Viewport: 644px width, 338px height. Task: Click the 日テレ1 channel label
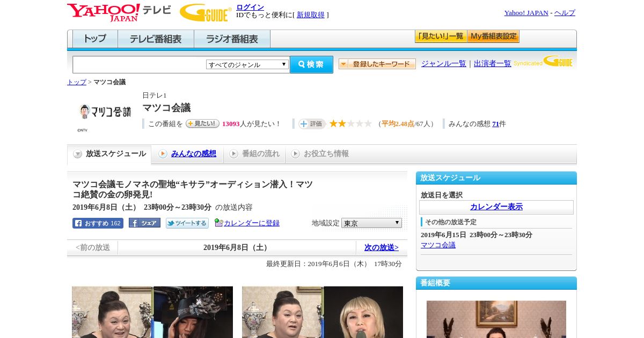(x=155, y=95)
